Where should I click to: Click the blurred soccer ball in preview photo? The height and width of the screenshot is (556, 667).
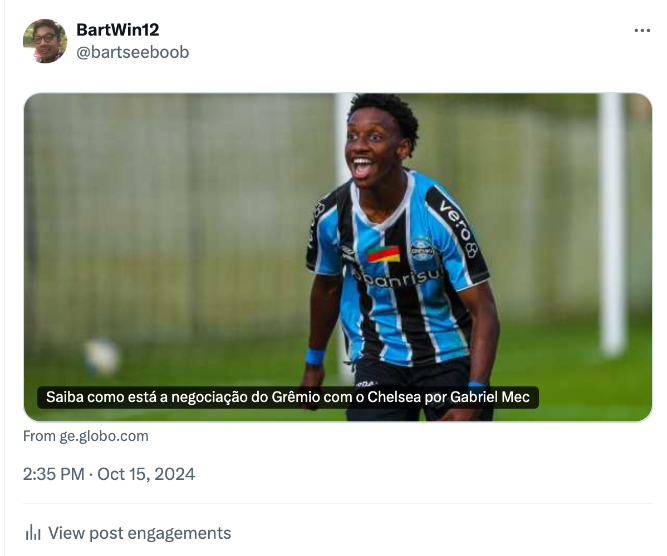(x=102, y=356)
